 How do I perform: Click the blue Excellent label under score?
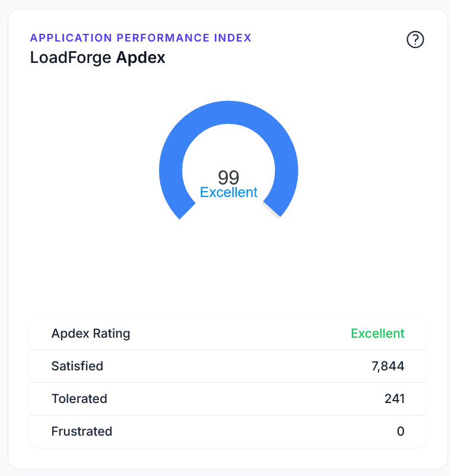228,192
